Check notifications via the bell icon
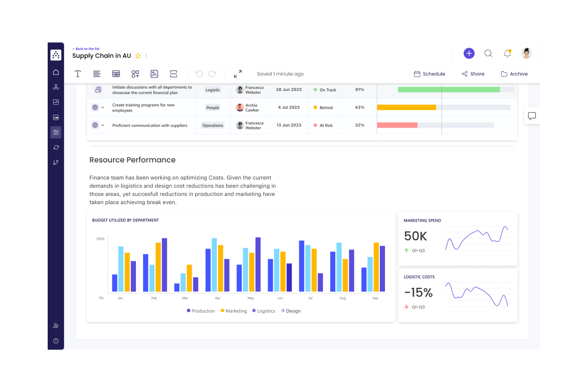 pyautogui.click(x=507, y=53)
